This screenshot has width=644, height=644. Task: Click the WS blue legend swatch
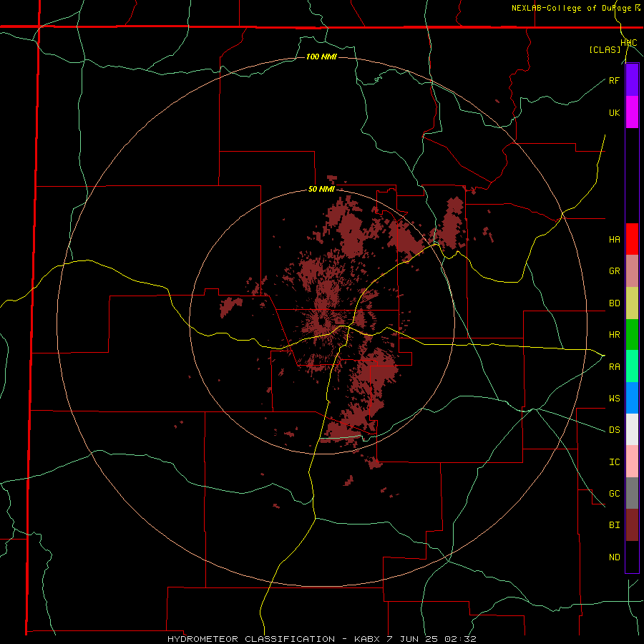point(632,398)
